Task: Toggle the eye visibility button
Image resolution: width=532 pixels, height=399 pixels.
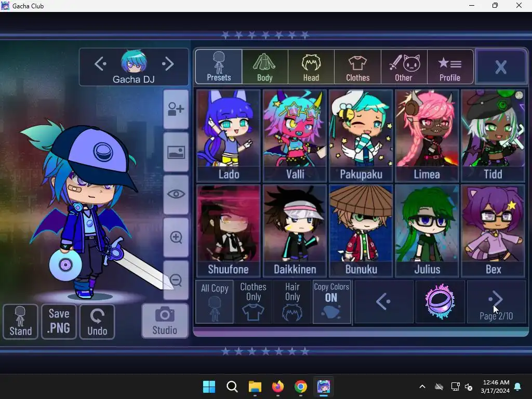Action: tap(176, 194)
